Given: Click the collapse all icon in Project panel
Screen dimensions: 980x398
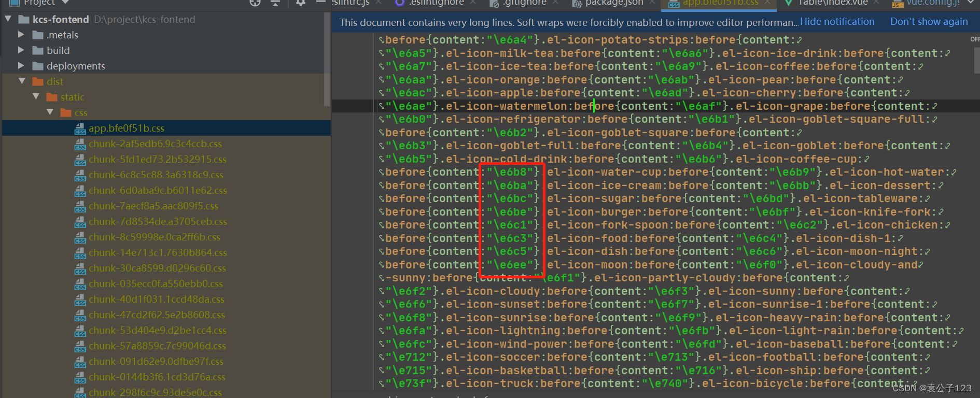Looking at the screenshot, I should click(275, 3).
